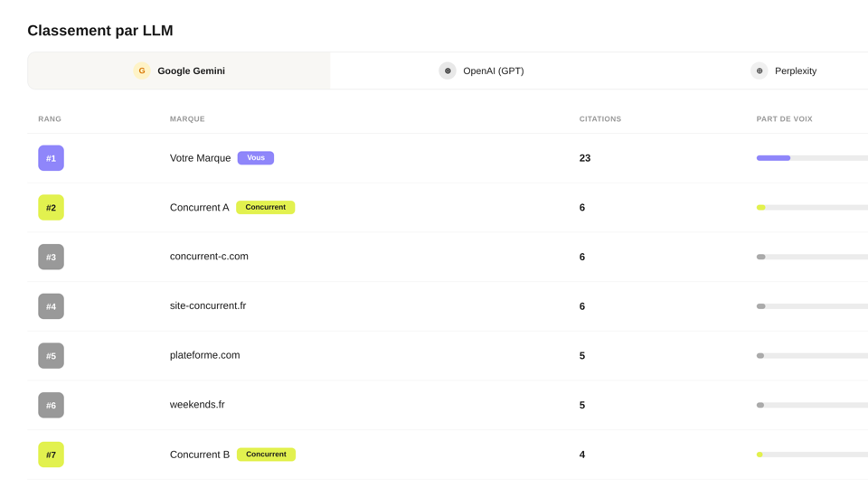The width and height of the screenshot is (868, 488).
Task: Click the Concurrent tag next to Concurrent A
Action: tap(266, 207)
